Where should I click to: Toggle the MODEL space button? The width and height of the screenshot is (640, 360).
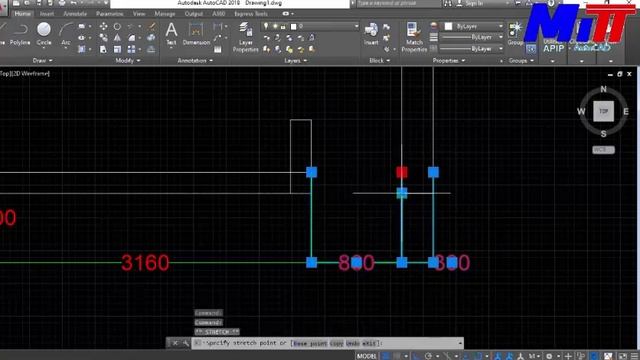point(367,356)
